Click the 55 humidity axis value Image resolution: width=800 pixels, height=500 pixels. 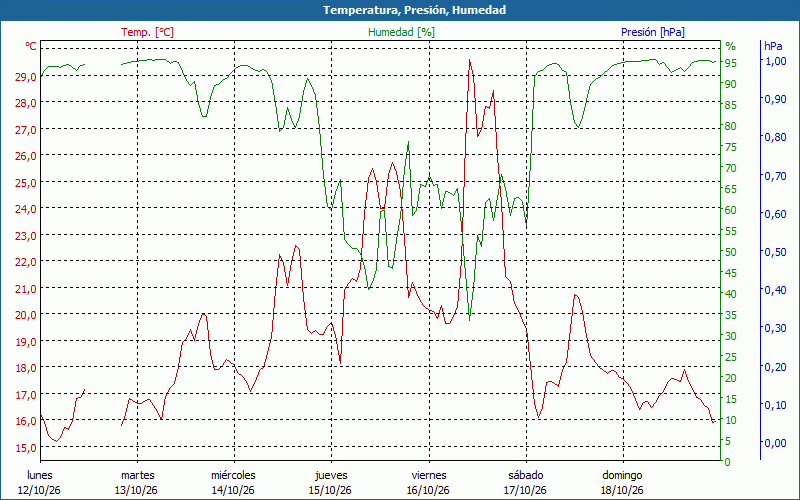[x=731, y=231]
